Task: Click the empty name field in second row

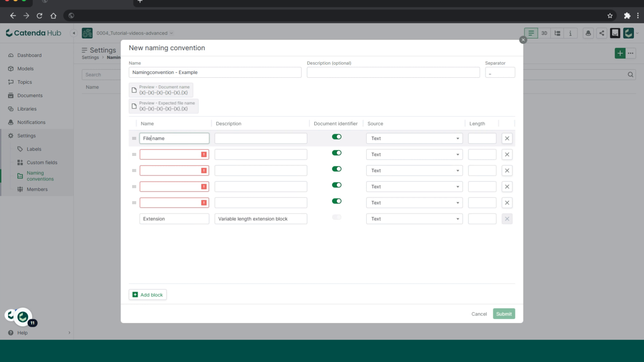Action: (174, 155)
